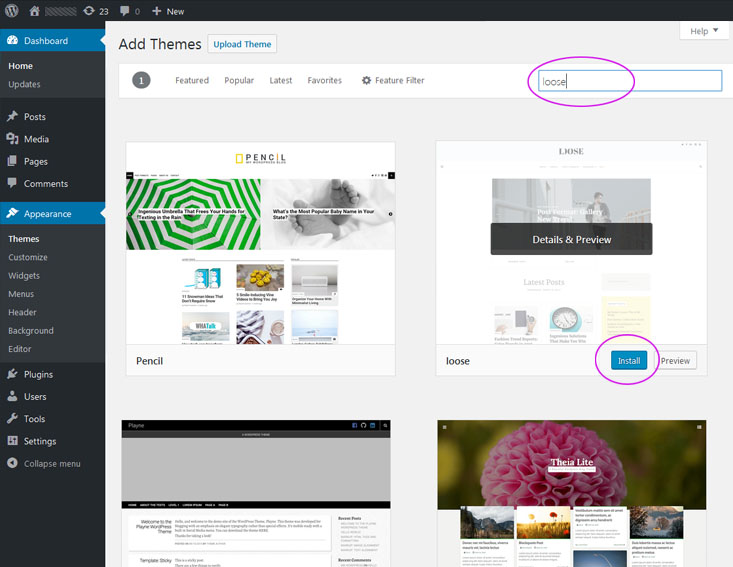733x567 pixels.
Task: Click the Posts pushpin icon
Action: click(13, 116)
